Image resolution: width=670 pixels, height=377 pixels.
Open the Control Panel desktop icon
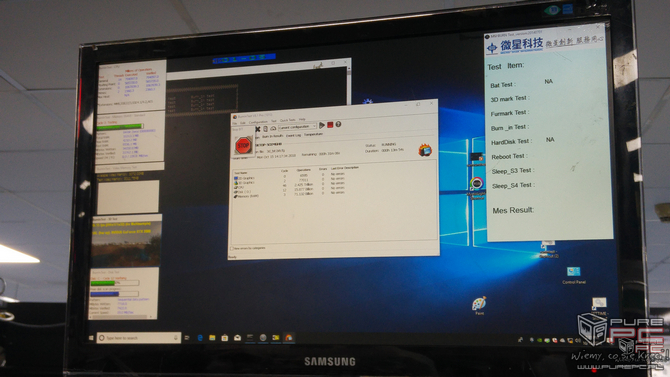[x=573, y=275]
